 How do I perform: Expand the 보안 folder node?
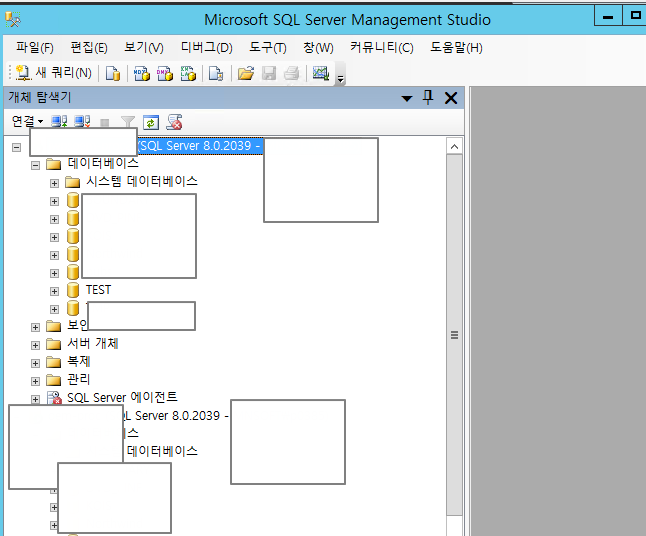[35, 327]
